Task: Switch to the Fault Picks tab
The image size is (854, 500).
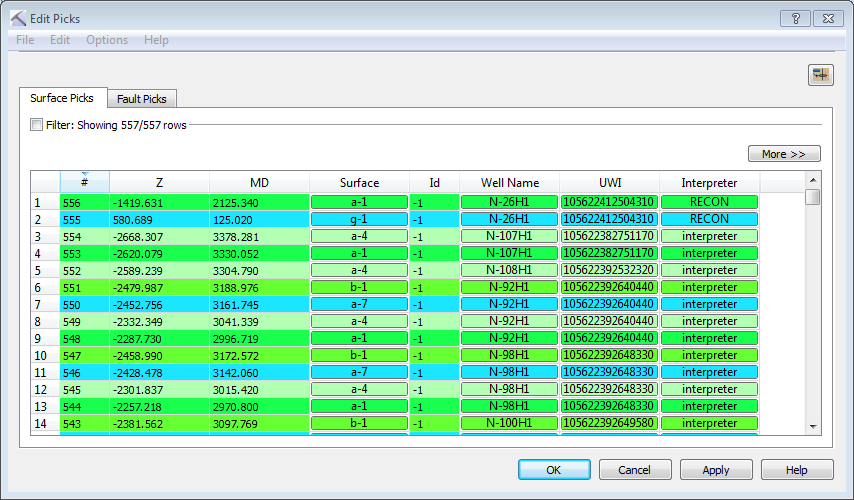Action: (x=142, y=99)
